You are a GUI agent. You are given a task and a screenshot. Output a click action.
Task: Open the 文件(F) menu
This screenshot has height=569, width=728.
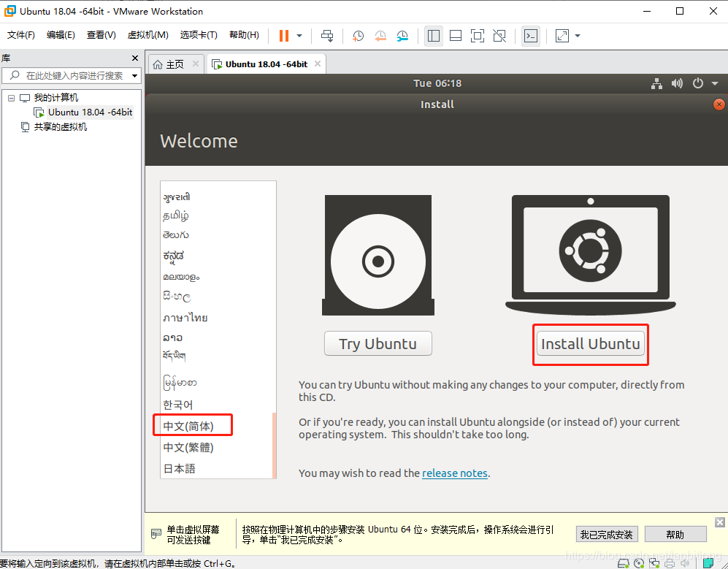point(21,35)
